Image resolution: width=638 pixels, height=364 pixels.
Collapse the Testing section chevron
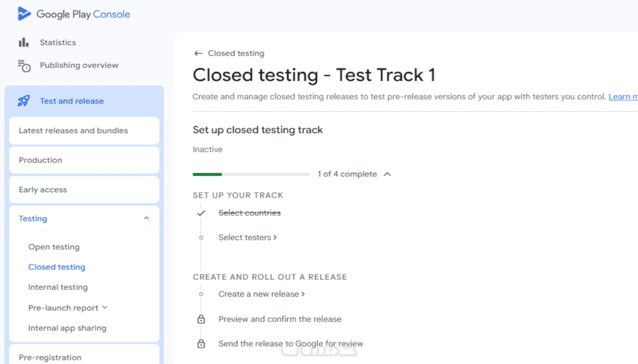coord(146,218)
